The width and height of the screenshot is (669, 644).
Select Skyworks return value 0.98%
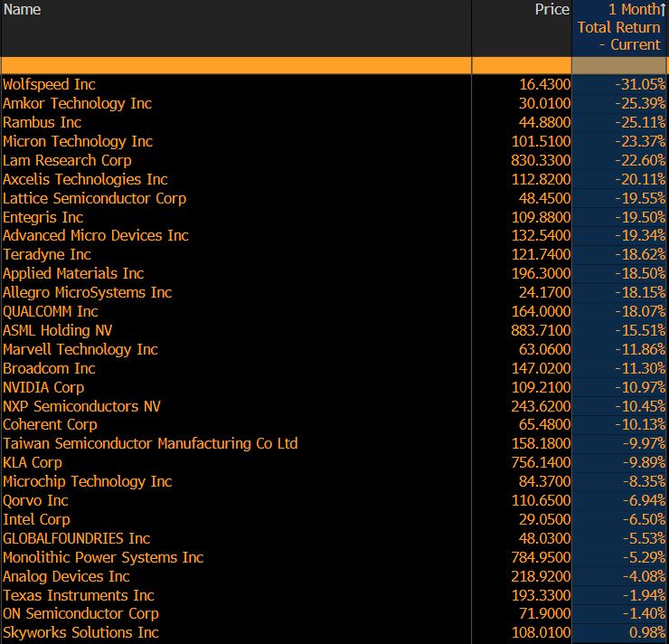(x=645, y=632)
